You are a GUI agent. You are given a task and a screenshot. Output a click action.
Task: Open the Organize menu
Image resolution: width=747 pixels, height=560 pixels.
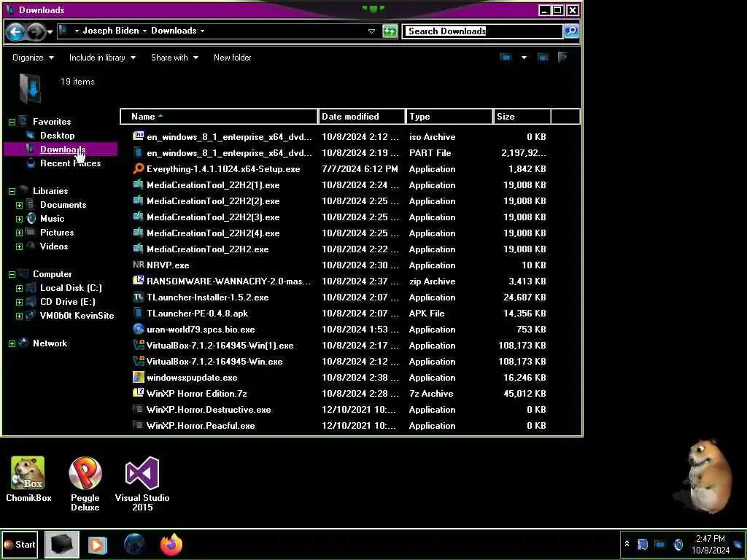click(33, 58)
